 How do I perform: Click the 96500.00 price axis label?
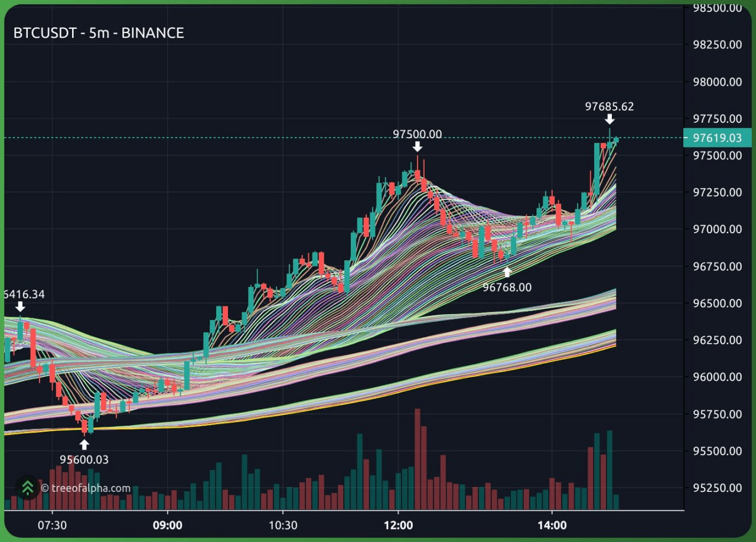[x=717, y=303]
